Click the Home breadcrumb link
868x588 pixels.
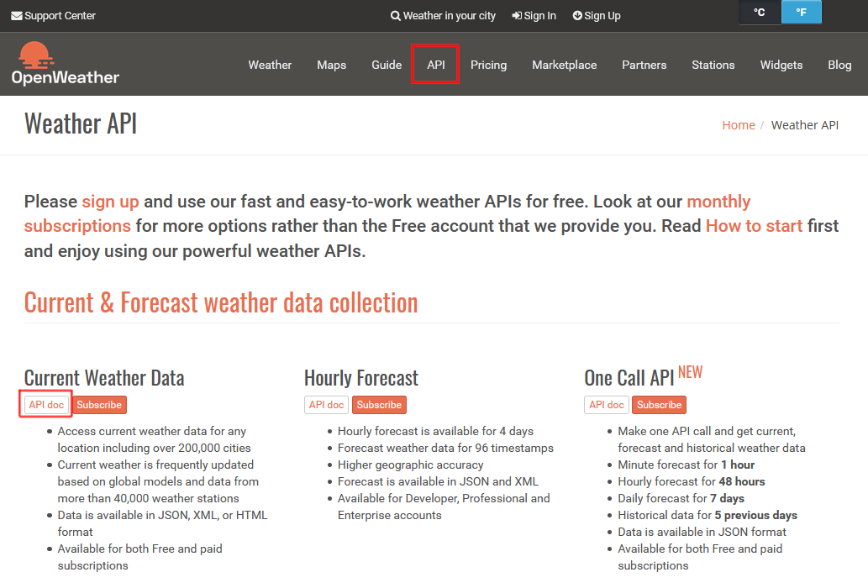pos(739,125)
